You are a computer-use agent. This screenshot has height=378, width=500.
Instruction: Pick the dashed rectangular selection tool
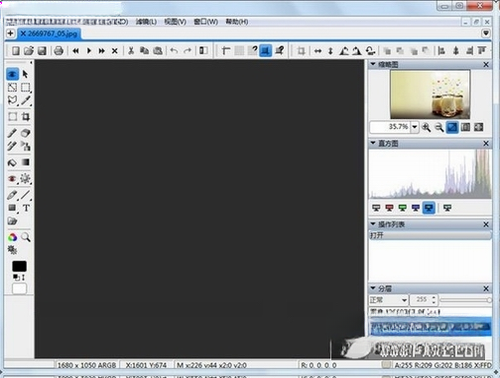click(25, 88)
